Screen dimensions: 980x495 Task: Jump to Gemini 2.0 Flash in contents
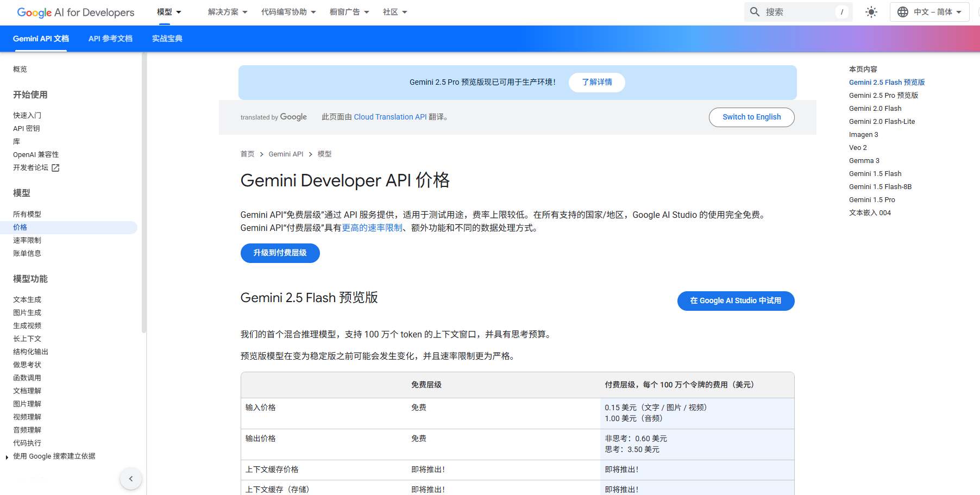[x=875, y=109]
